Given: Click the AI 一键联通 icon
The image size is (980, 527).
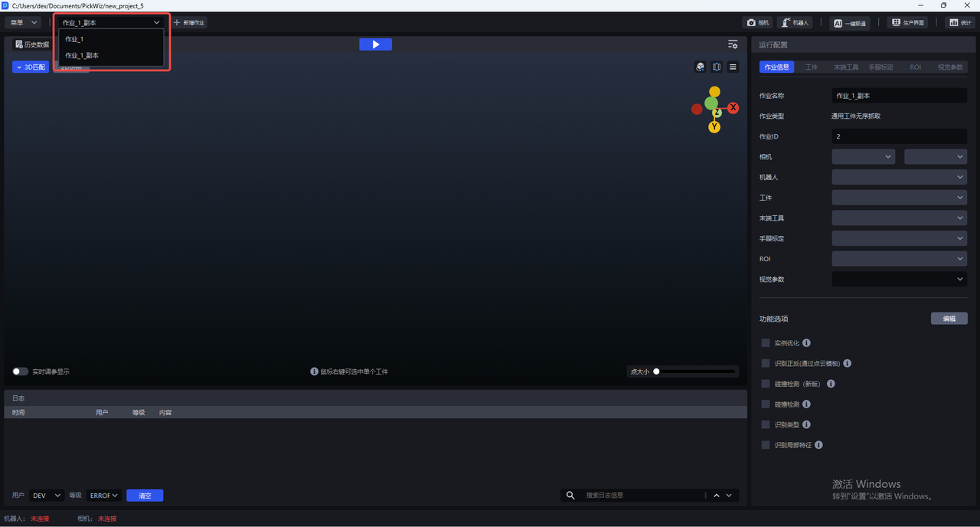Looking at the screenshot, I should (838, 23).
